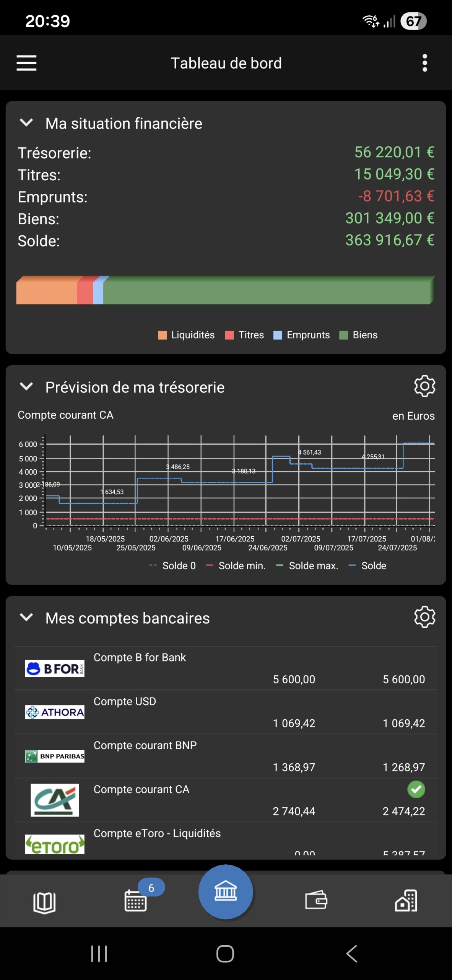This screenshot has height=980, width=452.
Task: Toggle Solde max. legend series
Action: tap(307, 566)
